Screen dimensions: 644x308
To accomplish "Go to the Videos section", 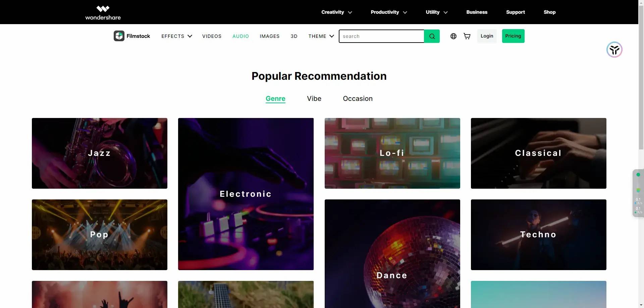I will [212, 36].
